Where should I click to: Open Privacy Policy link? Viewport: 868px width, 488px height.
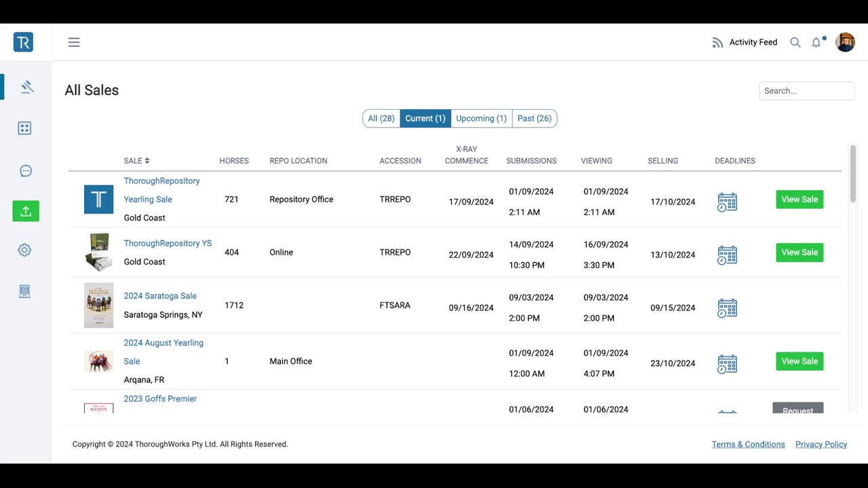821,445
